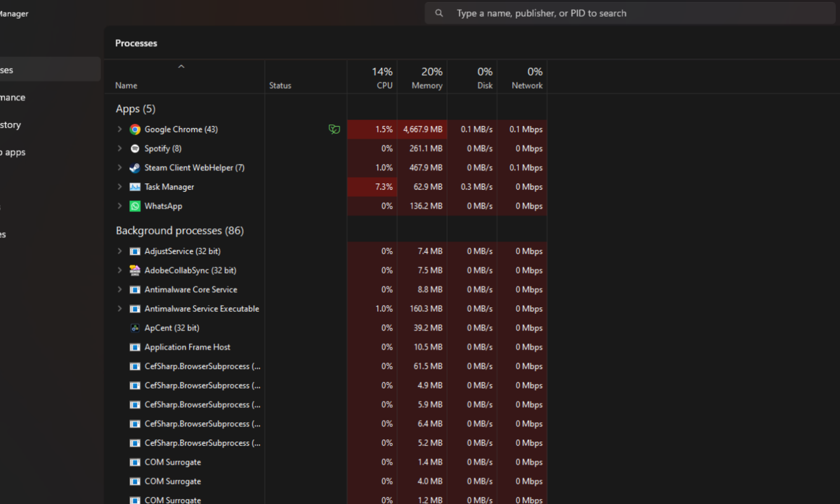Select the ApCent (32 bit) process name
The height and width of the screenshot is (504, 840).
172,328
